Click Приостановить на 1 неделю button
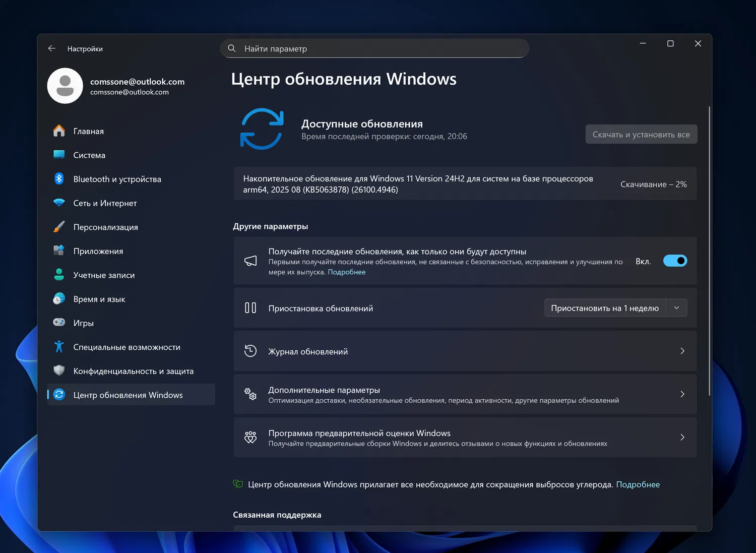 605,308
